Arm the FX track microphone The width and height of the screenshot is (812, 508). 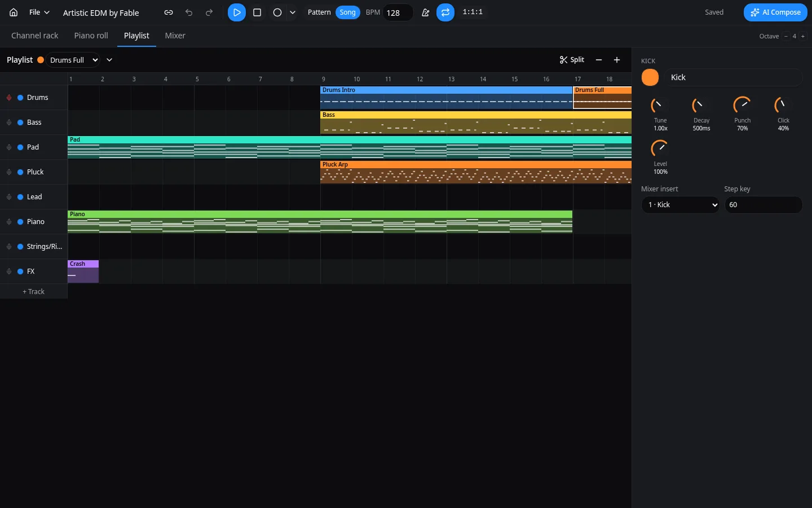point(9,271)
